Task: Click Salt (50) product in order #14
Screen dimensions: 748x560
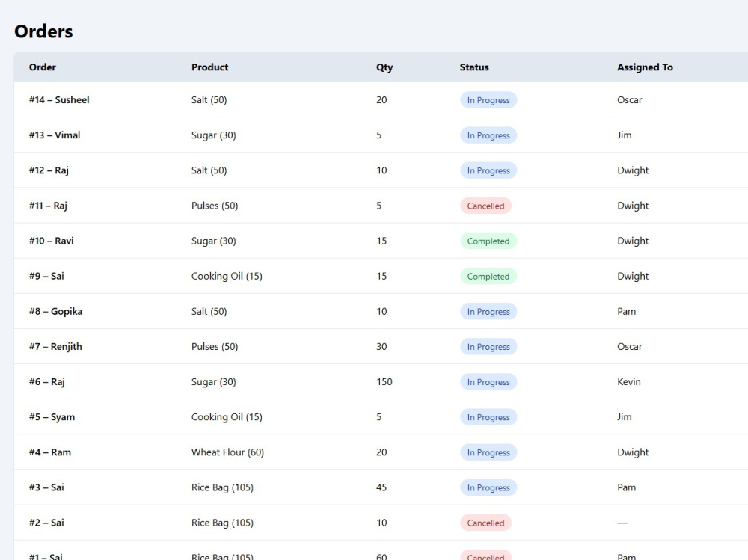Action: tap(209, 99)
